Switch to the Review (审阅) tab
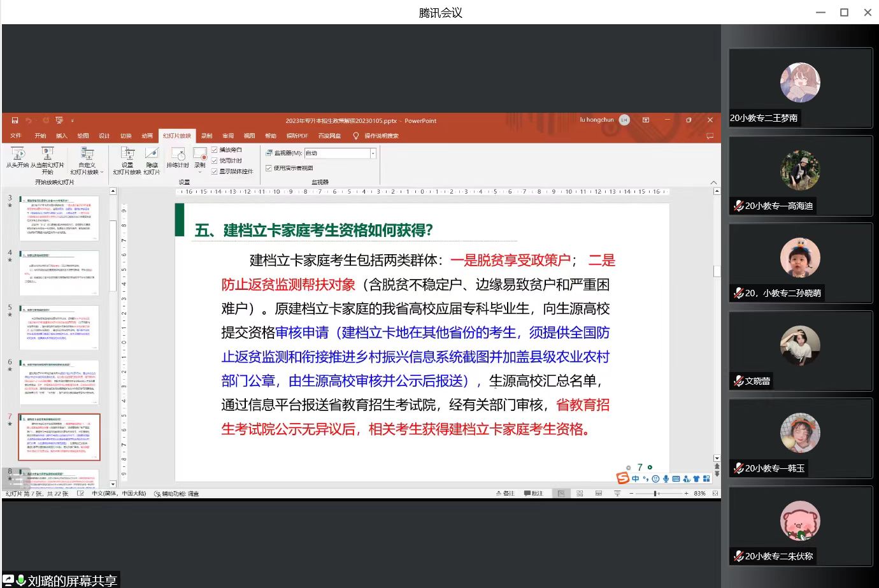The height and width of the screenshot is (588, 879). coord(228,136)
